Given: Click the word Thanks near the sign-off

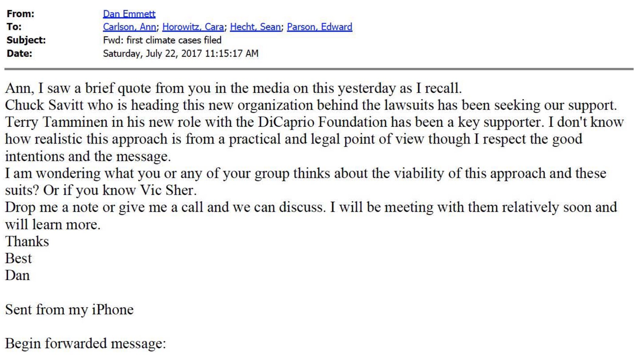Looking at the screenshot, I should tap(27, 242).
